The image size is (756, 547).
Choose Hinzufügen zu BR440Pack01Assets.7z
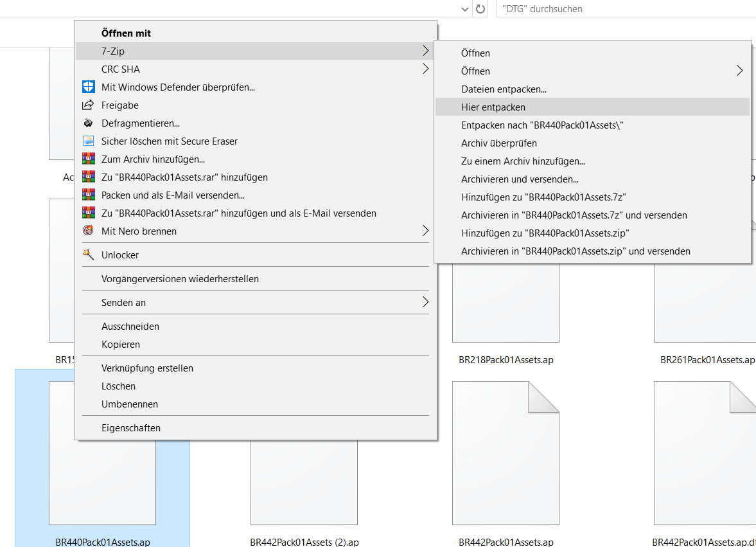(x=593, y=197)
